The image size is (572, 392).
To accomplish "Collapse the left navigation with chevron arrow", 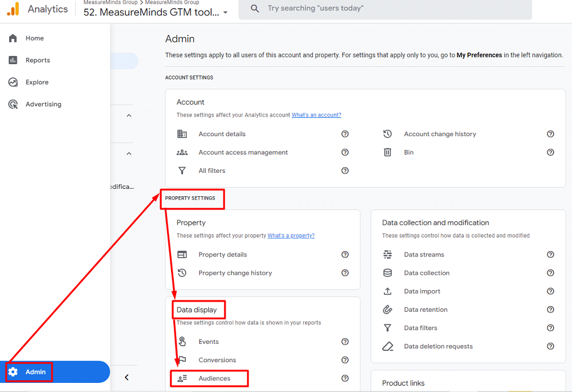I will click(x=126, y=377).
